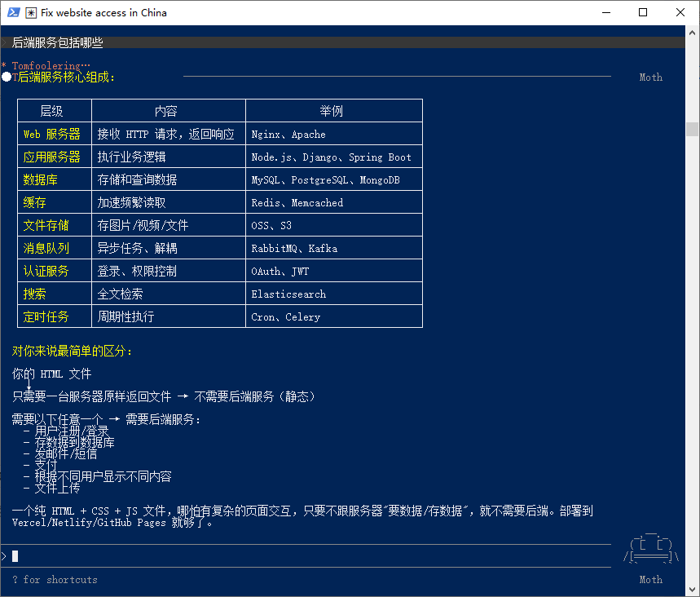Click the ASCII moth mascot art
The height and width of the screenshot is (597, 700).
[x=650, y=547]
